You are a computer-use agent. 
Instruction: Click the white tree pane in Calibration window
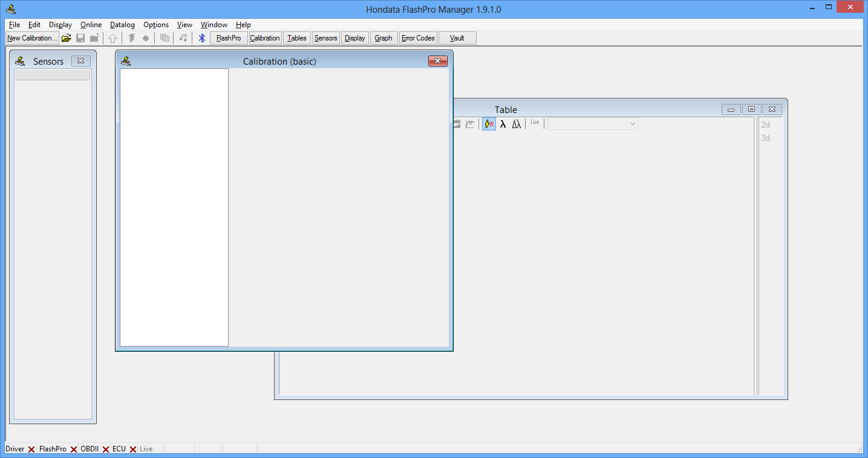click(174, 207)
